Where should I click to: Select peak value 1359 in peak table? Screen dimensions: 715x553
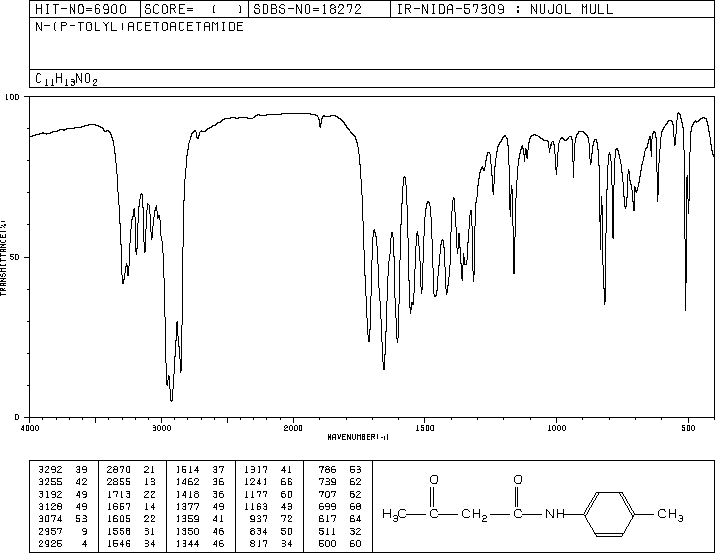[x=187, y=519]
